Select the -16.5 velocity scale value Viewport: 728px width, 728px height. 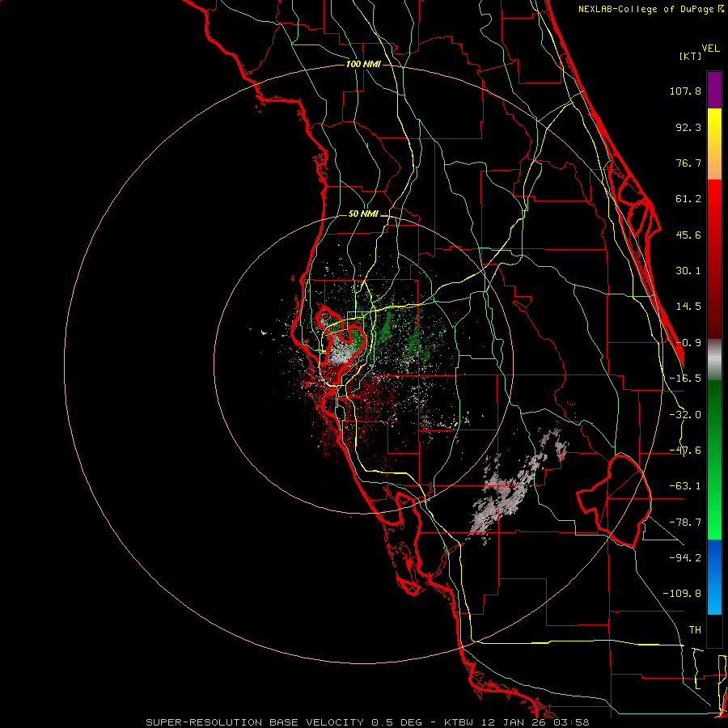click(x=685, y=379)
